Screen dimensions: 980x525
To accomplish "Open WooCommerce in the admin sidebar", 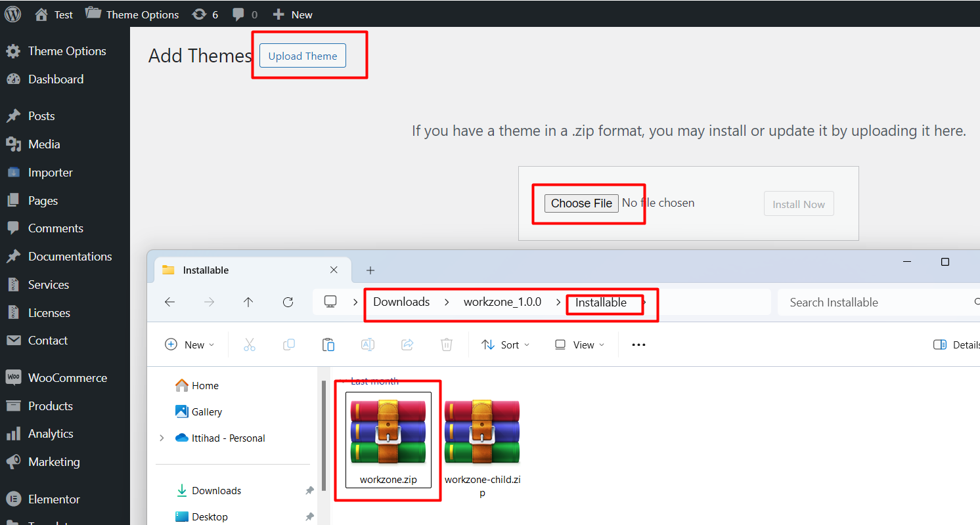I will [67, 378].
